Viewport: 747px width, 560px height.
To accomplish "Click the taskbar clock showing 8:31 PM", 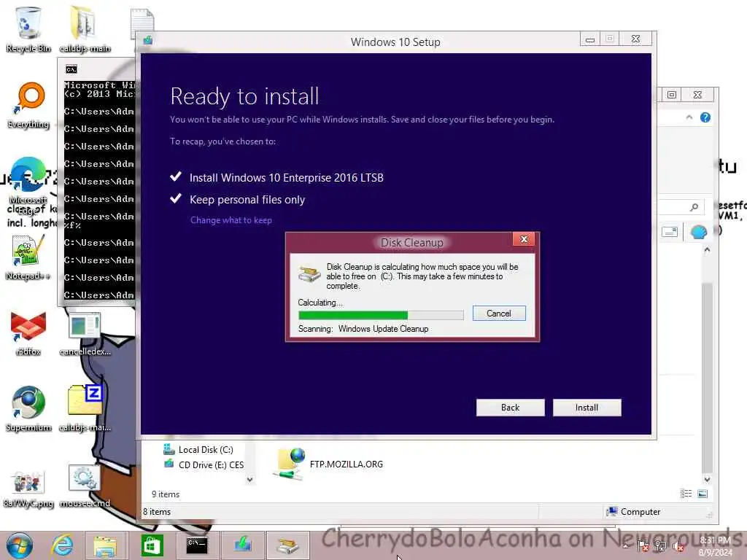I will (716, 546).
